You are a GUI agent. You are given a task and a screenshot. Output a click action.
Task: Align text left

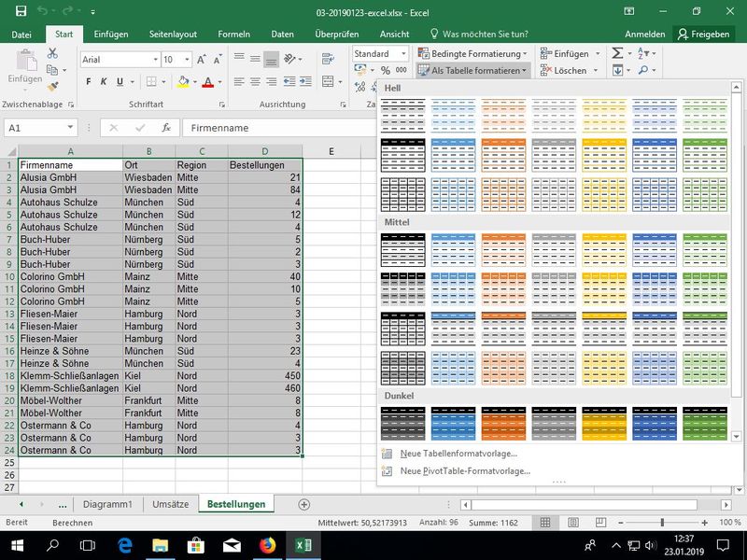pyautogui.click(x=239, y=82)
